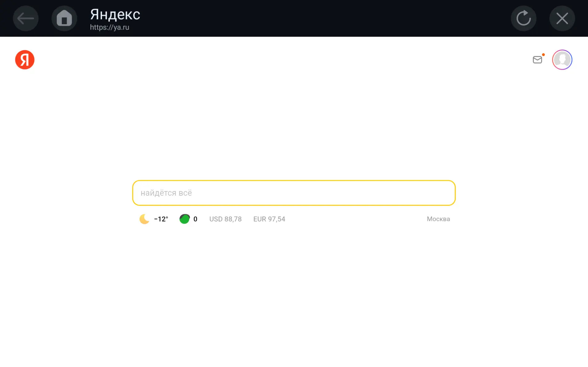Screen dimensions: 588x367
Task: Click the moon weather icon
Action: tap(144, 219)
